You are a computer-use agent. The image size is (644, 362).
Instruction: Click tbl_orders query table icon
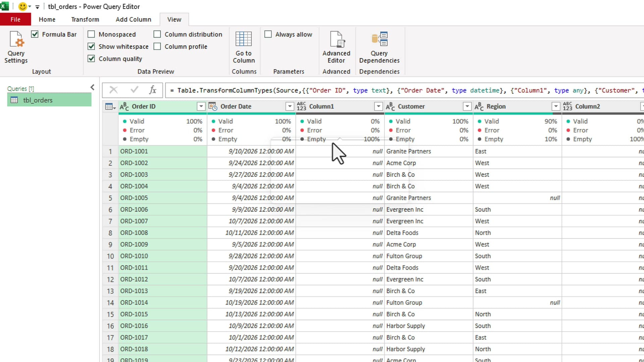point(14,100)
